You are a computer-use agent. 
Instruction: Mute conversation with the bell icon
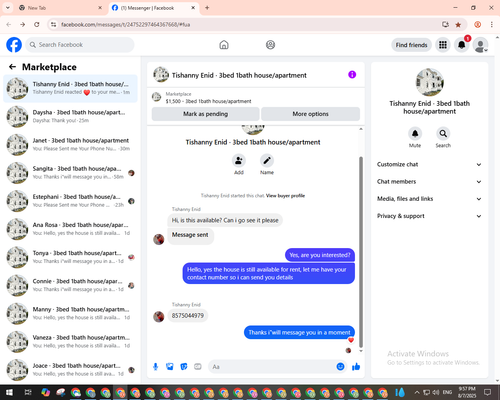point(415,134)
